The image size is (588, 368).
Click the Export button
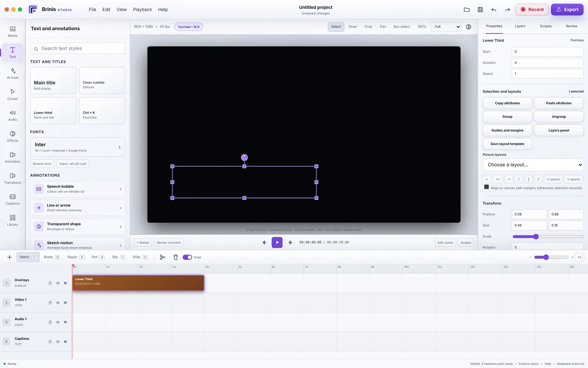point(567,10)
